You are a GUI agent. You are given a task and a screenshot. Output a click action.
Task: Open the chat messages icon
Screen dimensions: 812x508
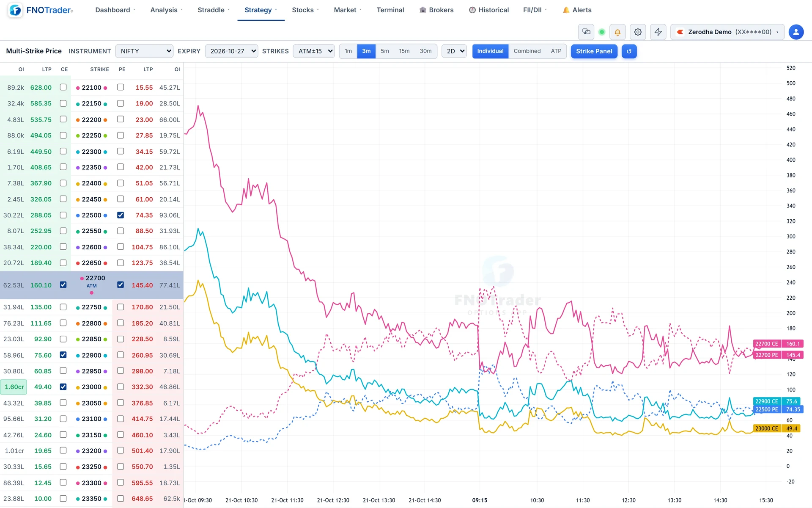click(x=586, y=32)
